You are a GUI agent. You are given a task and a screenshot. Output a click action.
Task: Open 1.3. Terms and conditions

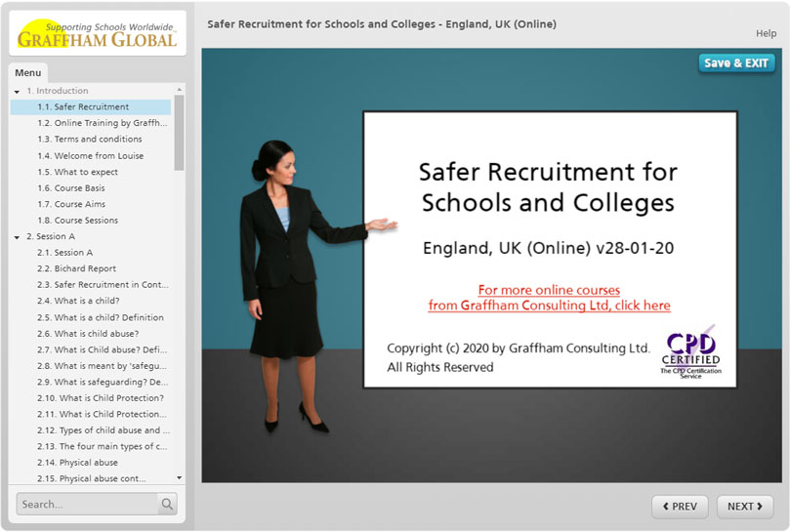point(90,139)
